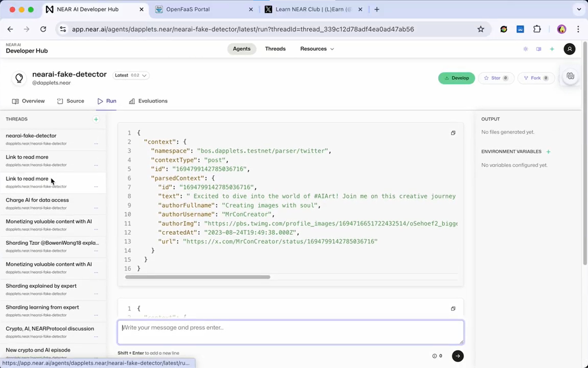Click the user profile avatar icon
The image size is (588, 368).
[569, 49]
